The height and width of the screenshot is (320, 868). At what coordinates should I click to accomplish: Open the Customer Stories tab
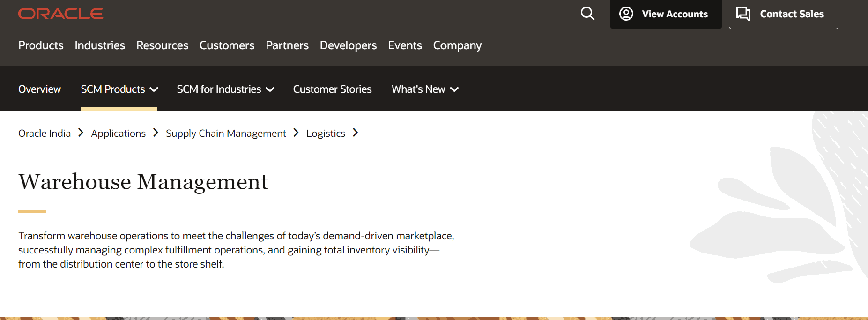coord(332,89)
